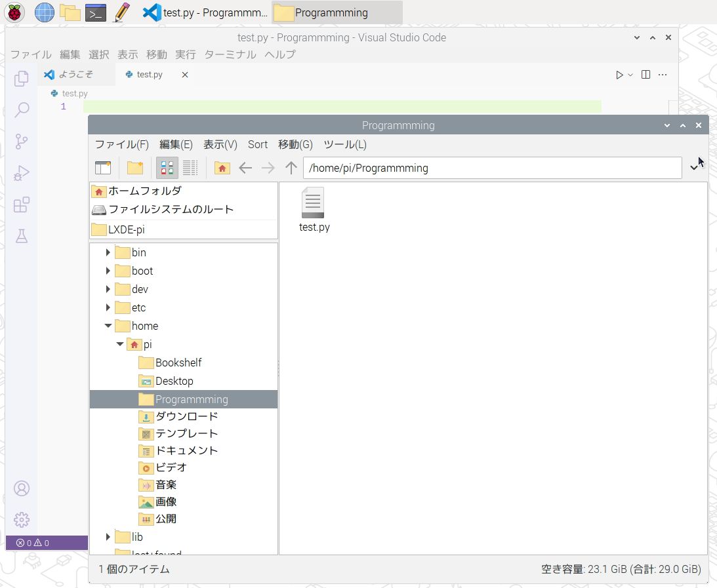Screen dimensions: 717x588
Task: Enable icon view mode in file manager
Action: pos(166,168)
